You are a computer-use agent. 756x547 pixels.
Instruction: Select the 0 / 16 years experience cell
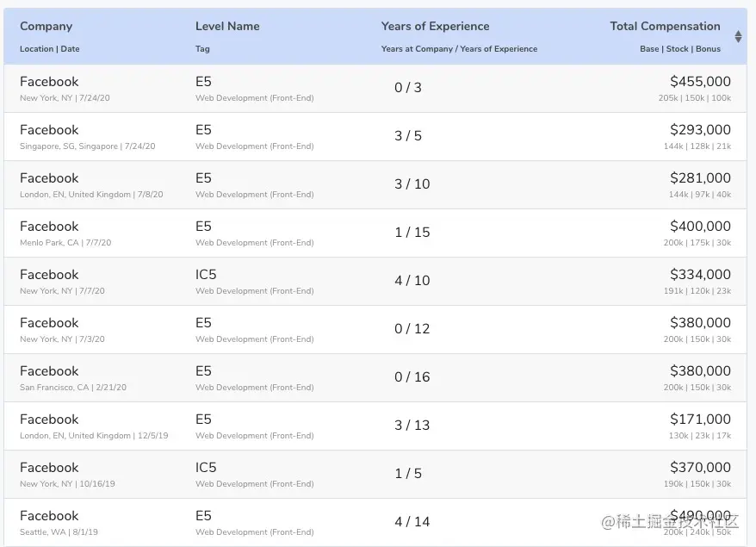coord(412,377)
